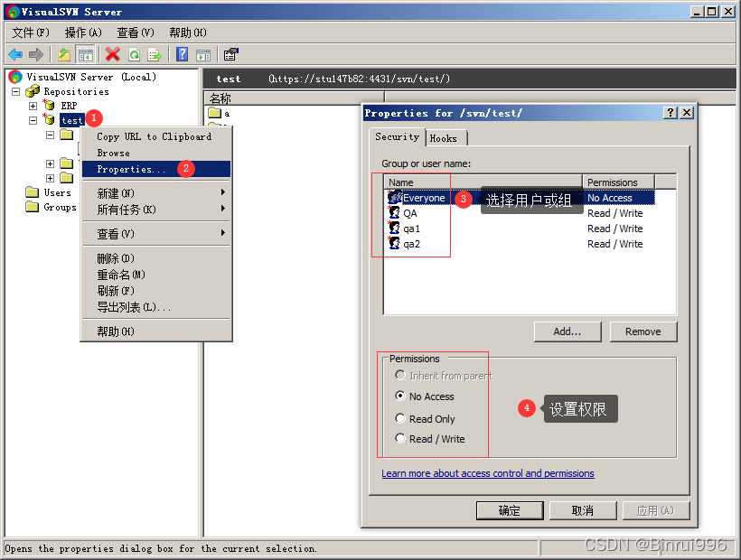Click the Add... button

567,331
